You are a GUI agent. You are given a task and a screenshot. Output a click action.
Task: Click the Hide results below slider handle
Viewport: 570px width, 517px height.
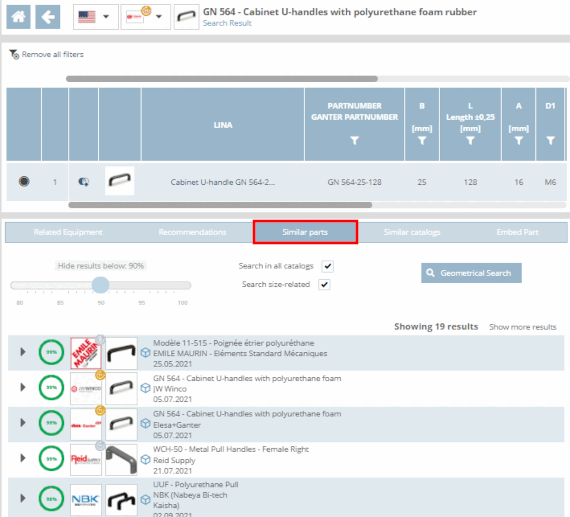(x=100, y=285)
